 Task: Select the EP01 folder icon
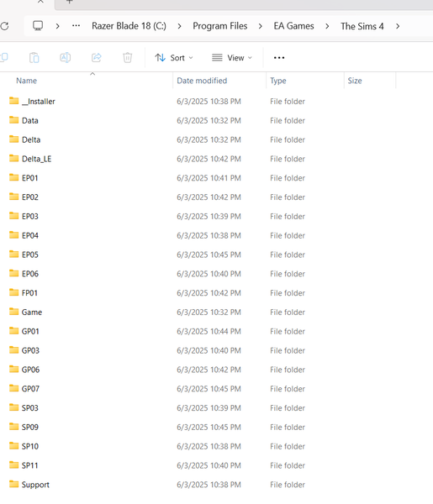pos(13,177)
